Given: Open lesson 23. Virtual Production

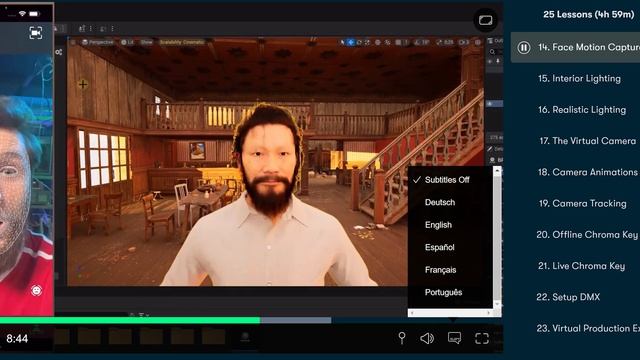Looking at the screenshot, I should click(588, 328).
